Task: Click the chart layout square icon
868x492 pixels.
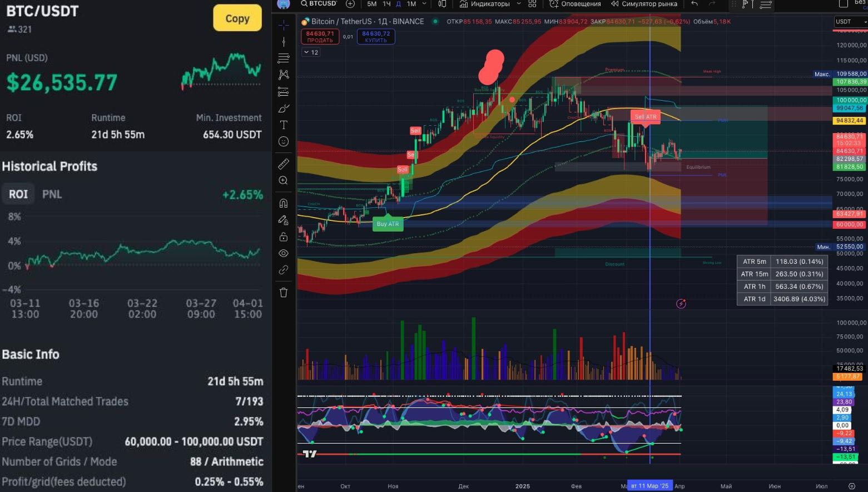Action: click(844, 4)
